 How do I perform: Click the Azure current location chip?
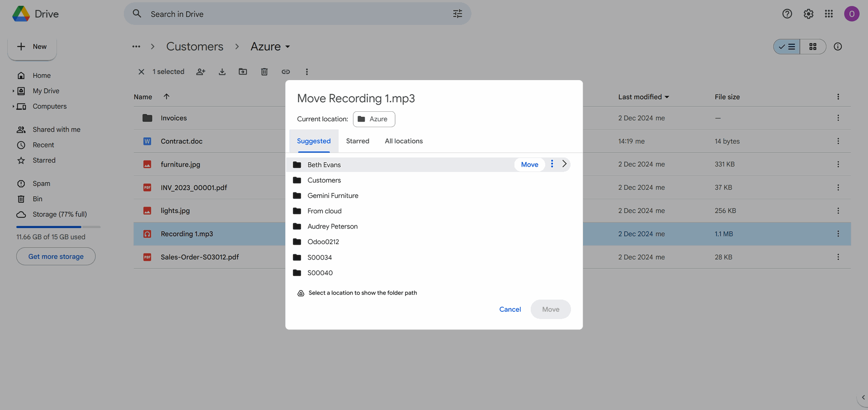click(x=374, y=119)
